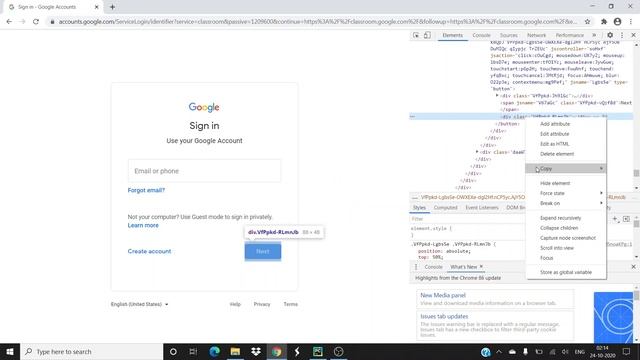
Task: Bookmark this page star icon
Action: coord(587,22)
